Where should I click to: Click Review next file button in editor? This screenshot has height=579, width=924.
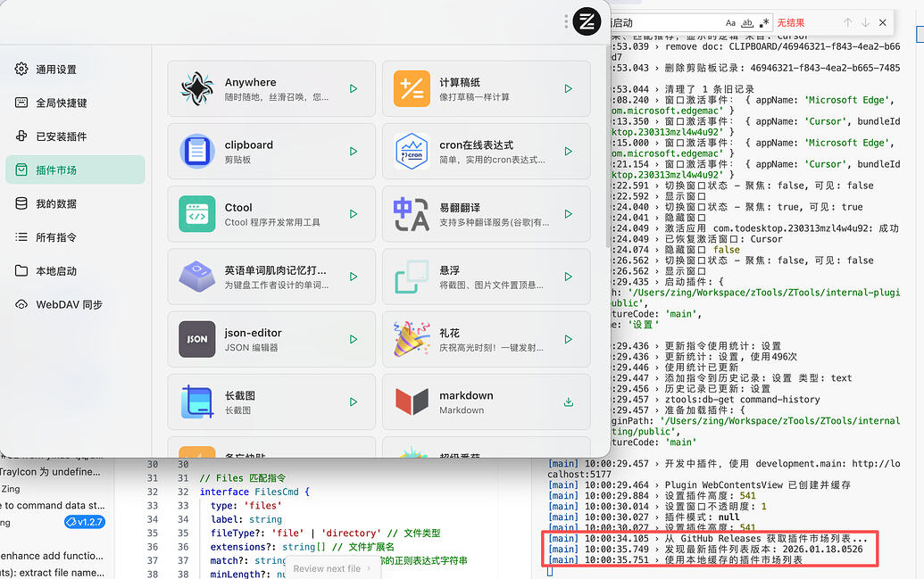pos(332,568)
